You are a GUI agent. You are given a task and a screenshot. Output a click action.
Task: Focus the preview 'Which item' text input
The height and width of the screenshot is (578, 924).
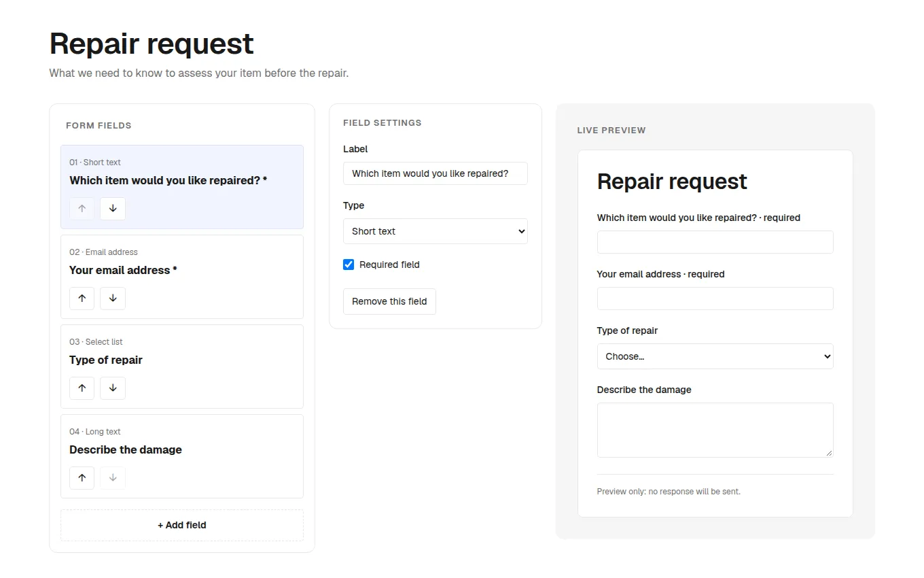pos(715,242)
